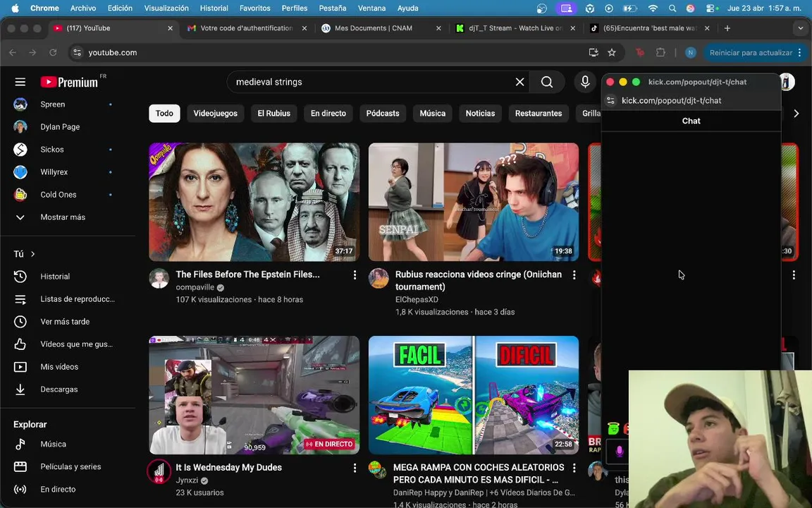Select the En directo filter chip

pos(328,113)
